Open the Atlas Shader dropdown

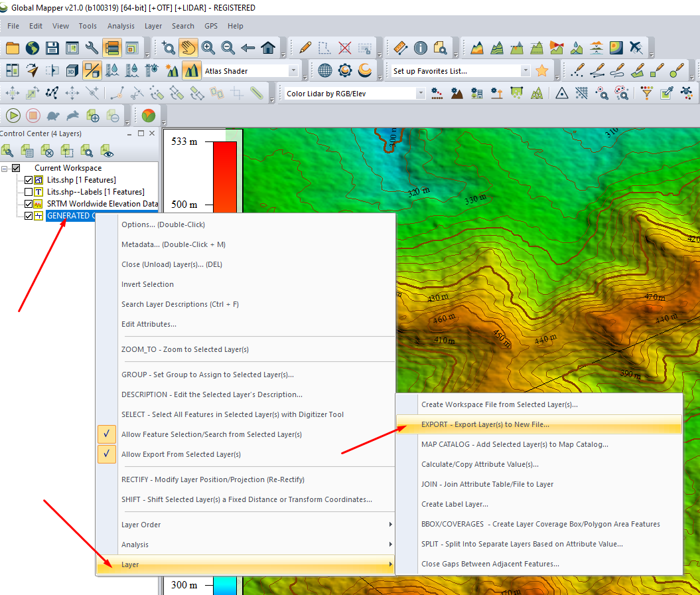pos(293,70)
